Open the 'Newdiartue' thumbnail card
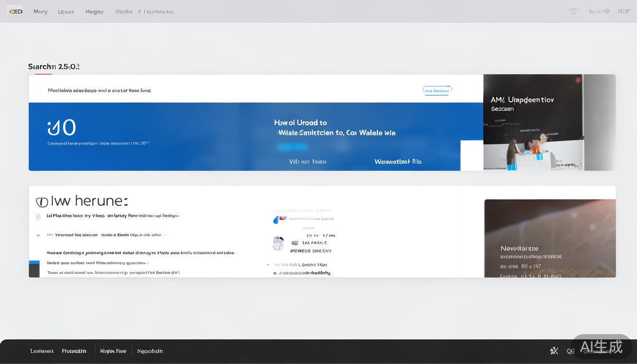 (x=550, y=238)
